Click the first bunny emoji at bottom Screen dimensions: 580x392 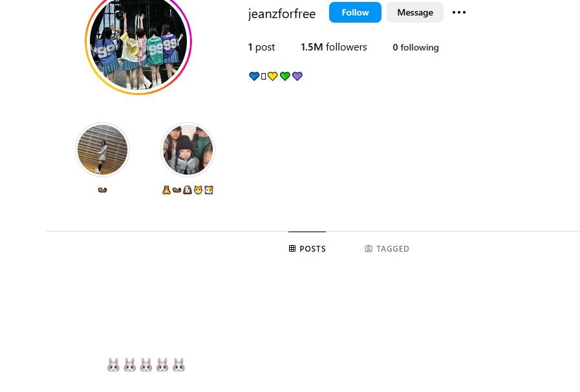[114, 365]
